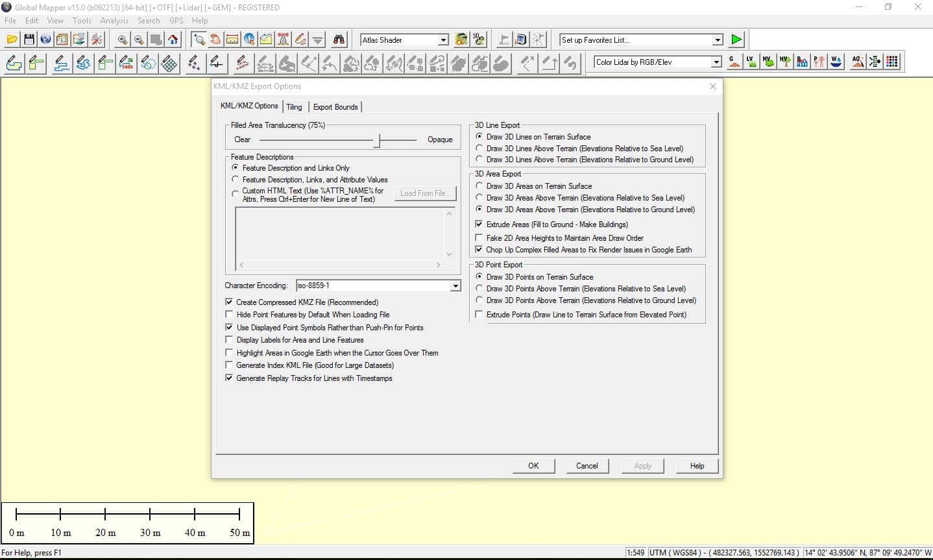Toggle Extrude Areas (Fill to Ground) checkbox

tap(551, 225)
